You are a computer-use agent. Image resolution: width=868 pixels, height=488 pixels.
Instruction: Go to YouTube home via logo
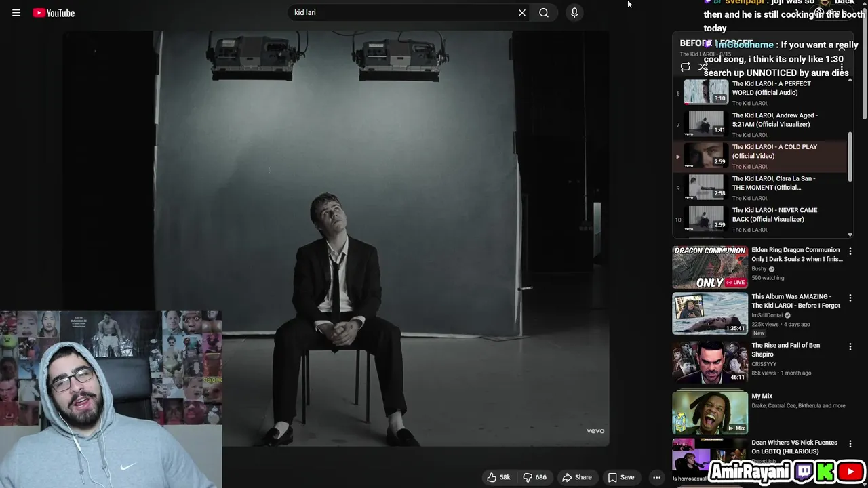[x=54, y=12]
